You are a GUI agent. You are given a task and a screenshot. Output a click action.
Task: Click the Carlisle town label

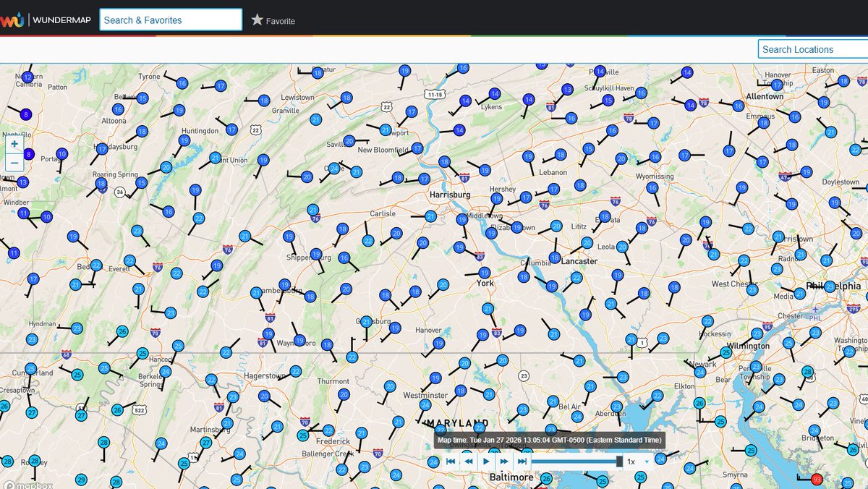click(383, 213)
